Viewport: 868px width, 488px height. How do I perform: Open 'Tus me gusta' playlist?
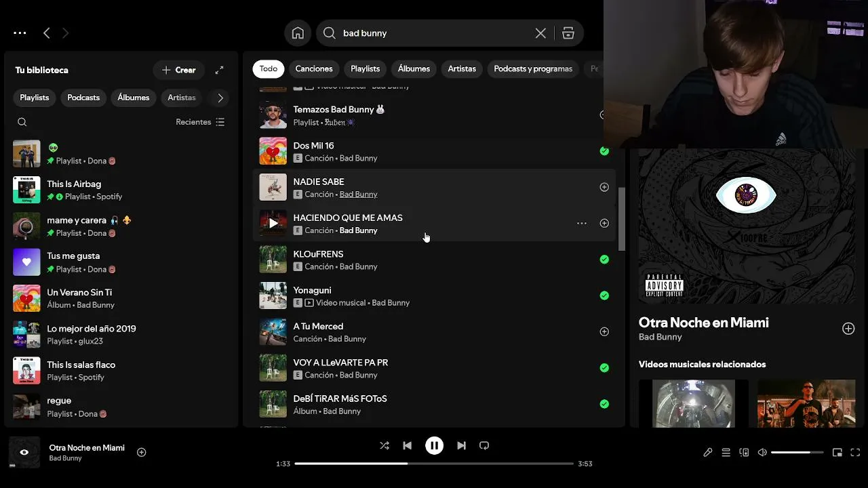pyautogui.click(x=121, y=262)
